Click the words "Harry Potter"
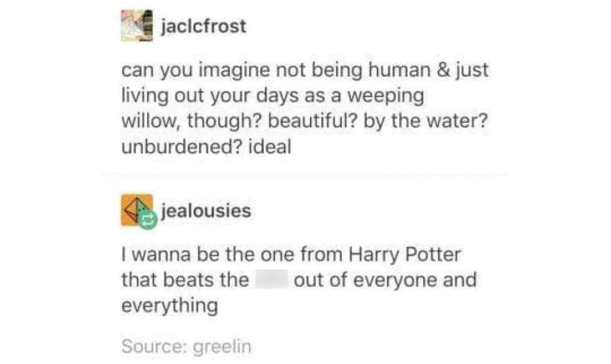The image size is (611, 364). (x=404, y=255)
